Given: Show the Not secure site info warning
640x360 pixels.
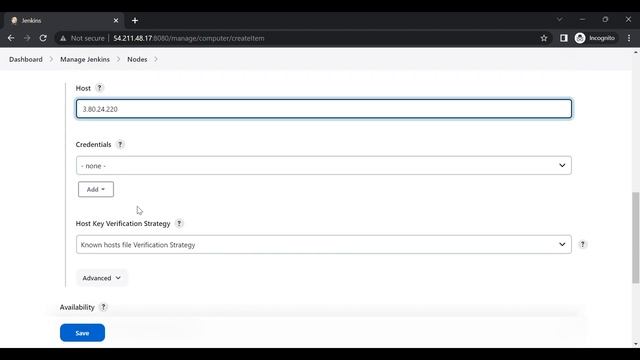Looking at the screenshot, I should 82,38.
